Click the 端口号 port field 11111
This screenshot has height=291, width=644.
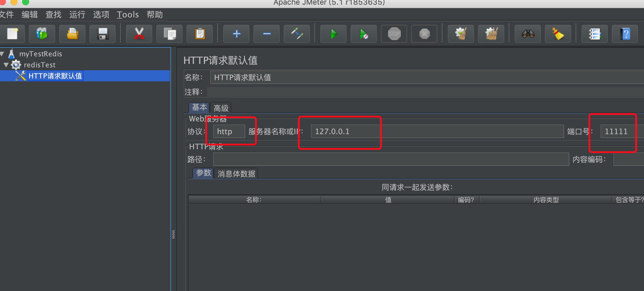[x=622, y=132]
